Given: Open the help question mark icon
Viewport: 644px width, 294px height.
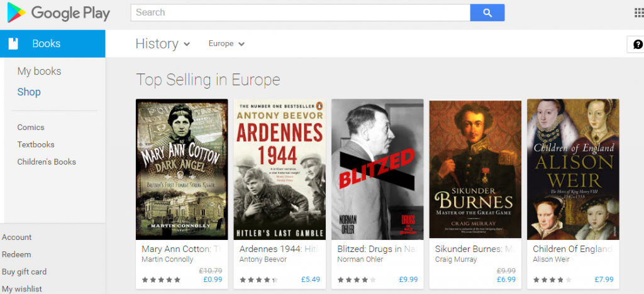Looking at the screenshot, I should (638, 44).
